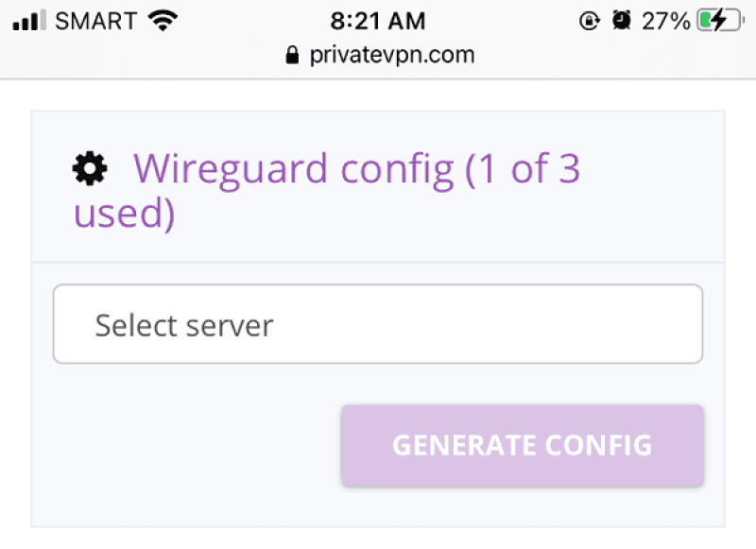Tap the privatevpn.com URL text
This screenshot has height=549, width=756.
coord(391,55)
